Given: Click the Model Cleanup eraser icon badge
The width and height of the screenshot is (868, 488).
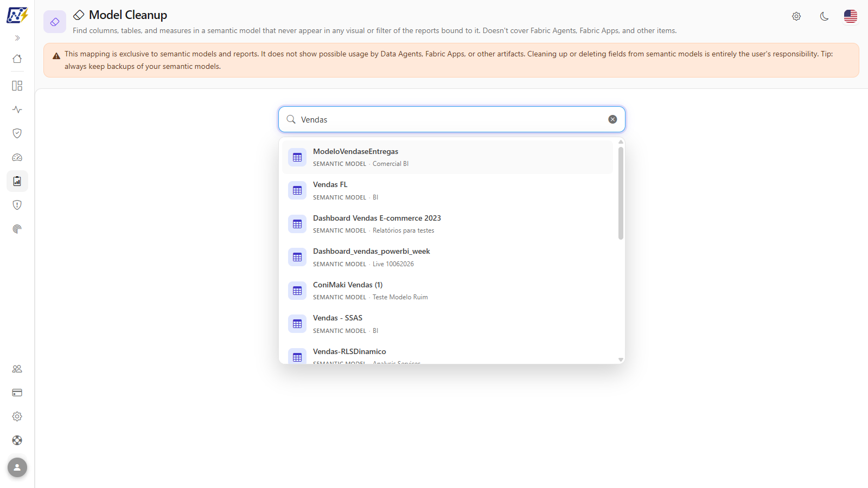Looking at the screenshot, I should 55,22.
